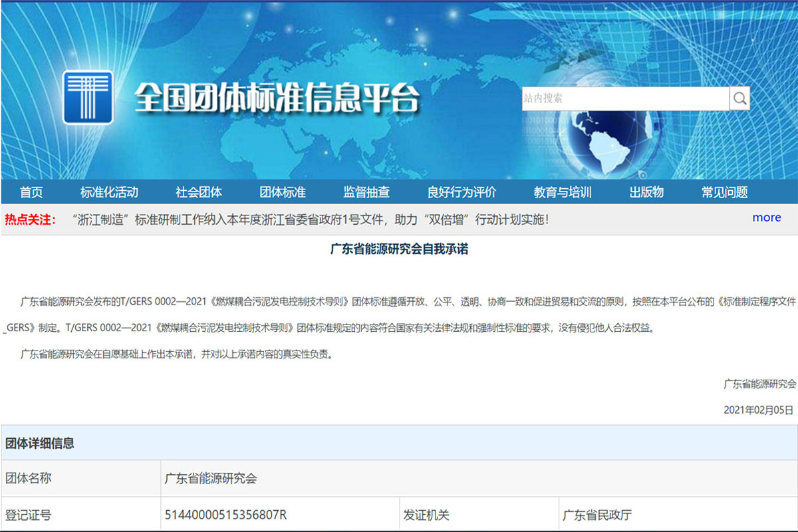Select 出版物 in the navigation bar

646,192
